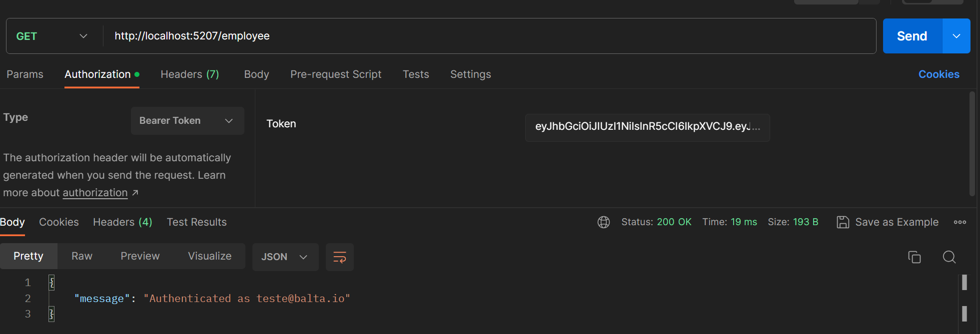Search the response with the magnifier icon
The width and height of the screenshot is (980, 334).
(x=950, y=257)
